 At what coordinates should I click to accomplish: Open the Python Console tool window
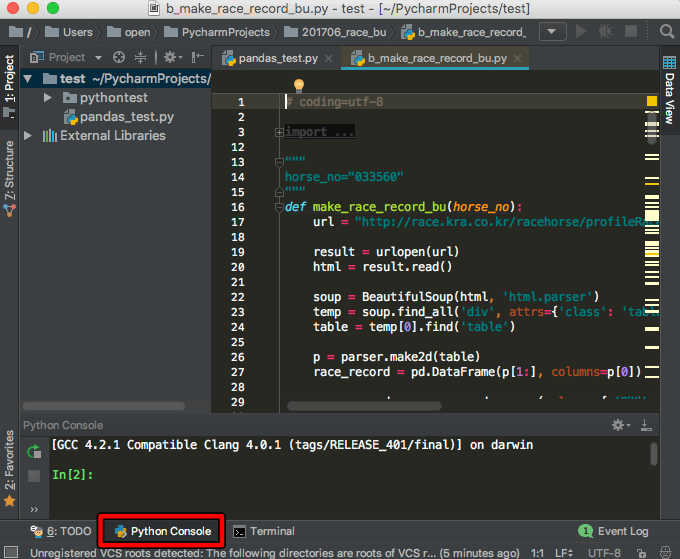162,531
